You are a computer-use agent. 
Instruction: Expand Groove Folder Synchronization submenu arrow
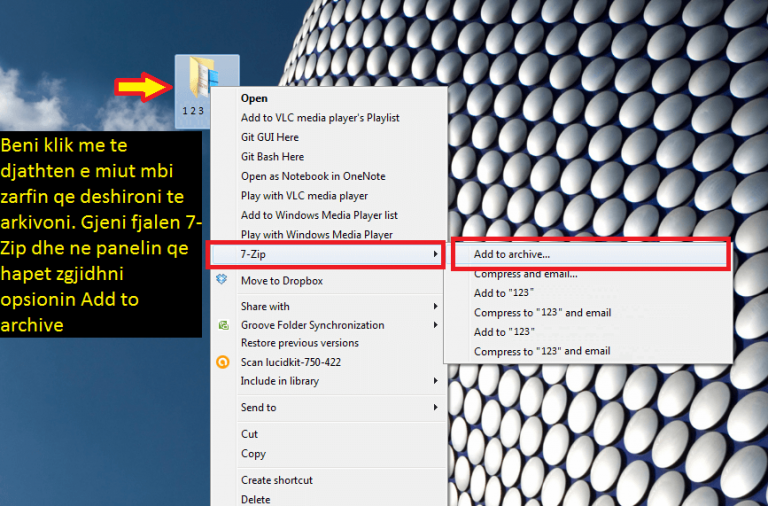(435, 325)
